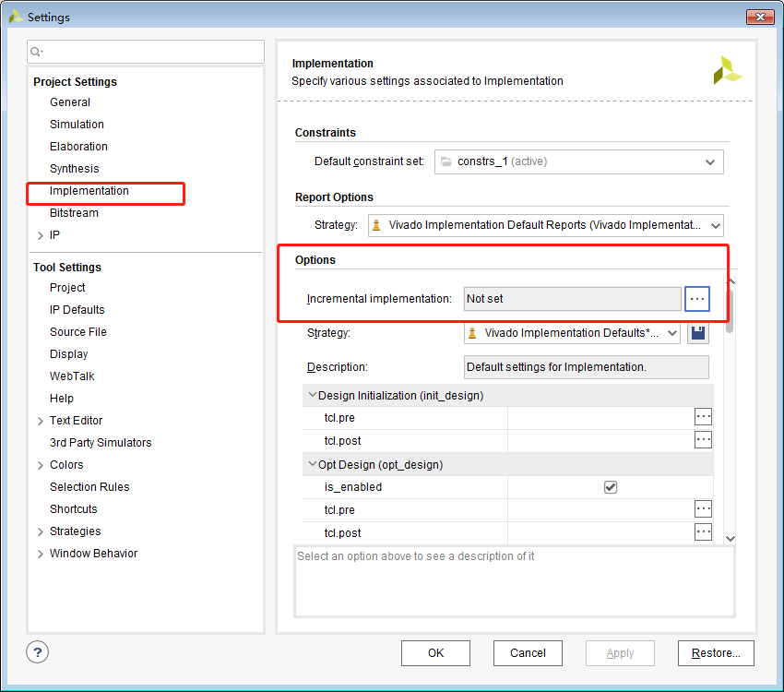Click the Cancel button

tap(528, 653)
